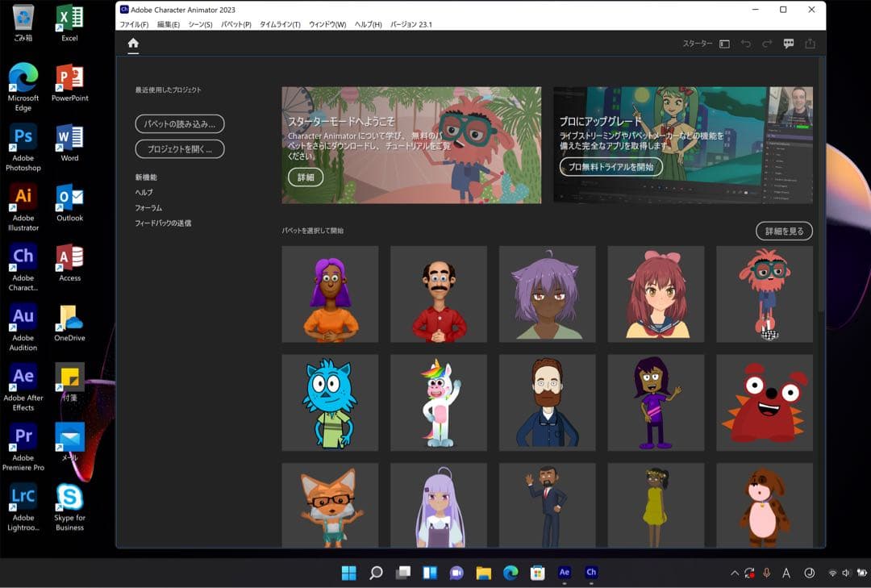Open Adobe After Effects desktop shortcut
This screenshot has height=588, width=871.
23,388
